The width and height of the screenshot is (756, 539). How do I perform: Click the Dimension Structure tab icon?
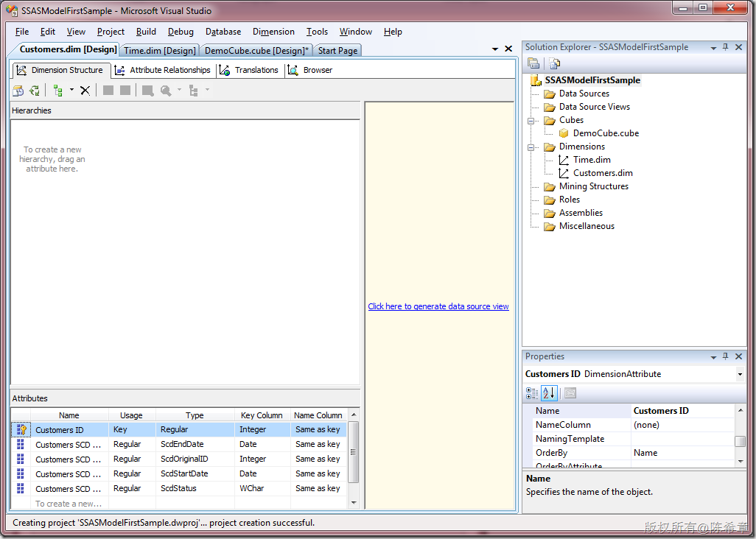[x=21, y=71]
